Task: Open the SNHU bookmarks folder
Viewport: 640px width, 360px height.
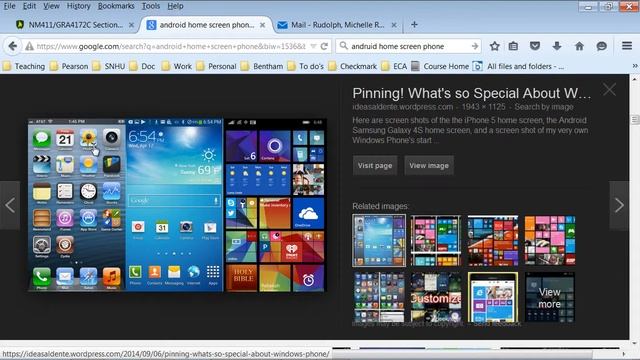Action: (x=109, y=66)
